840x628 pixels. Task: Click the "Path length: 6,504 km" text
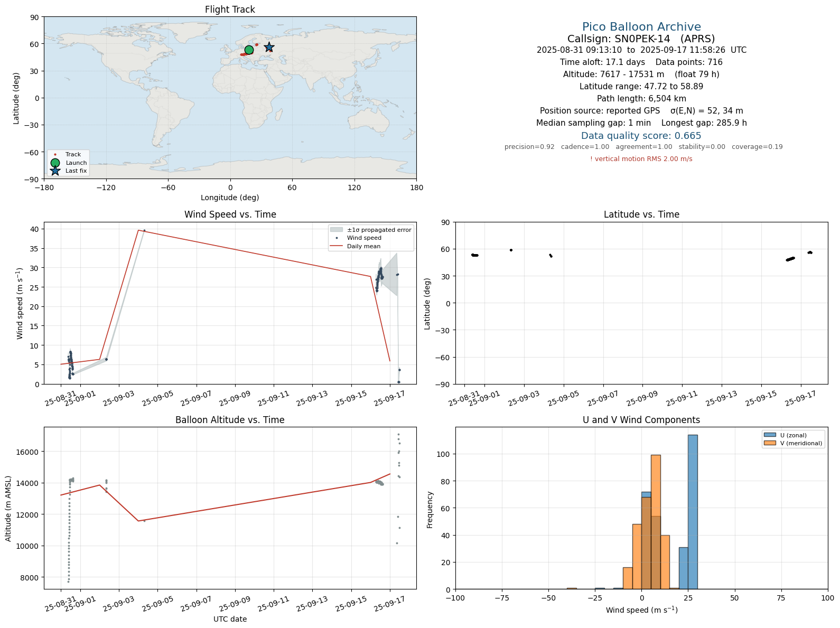pos(641,99)
